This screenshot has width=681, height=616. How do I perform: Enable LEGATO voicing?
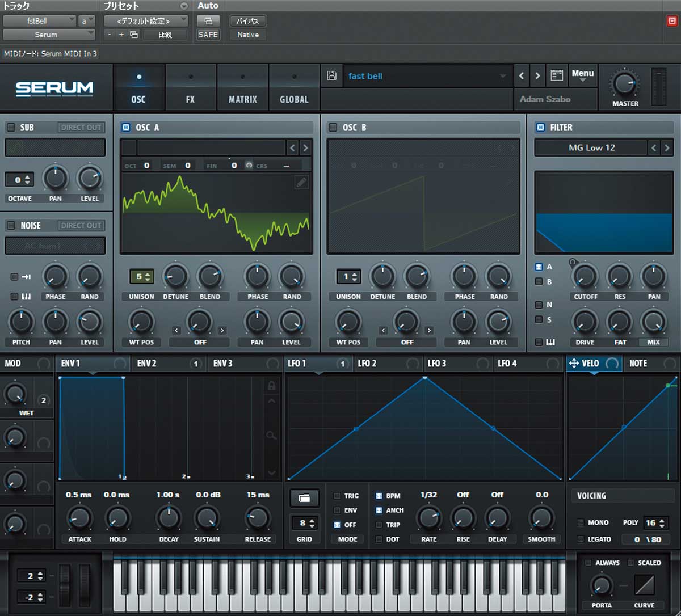pyautogui.click(x=580, y=539)
